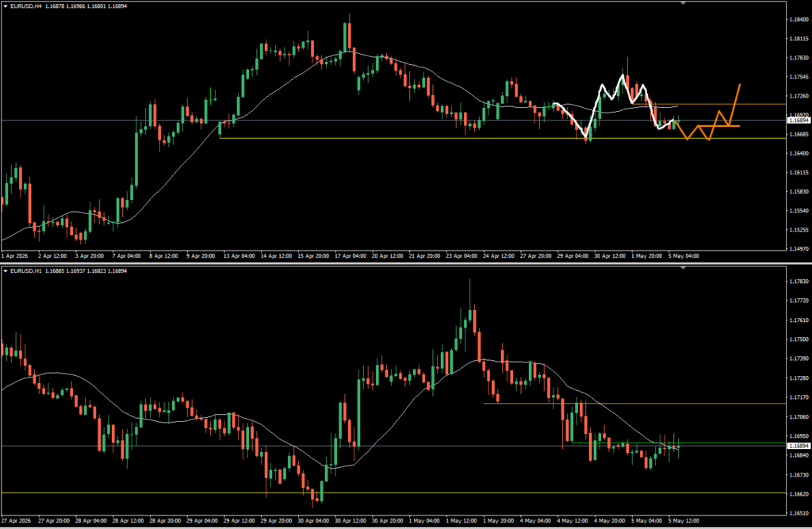
Task: Select the 1.16894 price label on H1 axis
Action: [x=799, y=446]
